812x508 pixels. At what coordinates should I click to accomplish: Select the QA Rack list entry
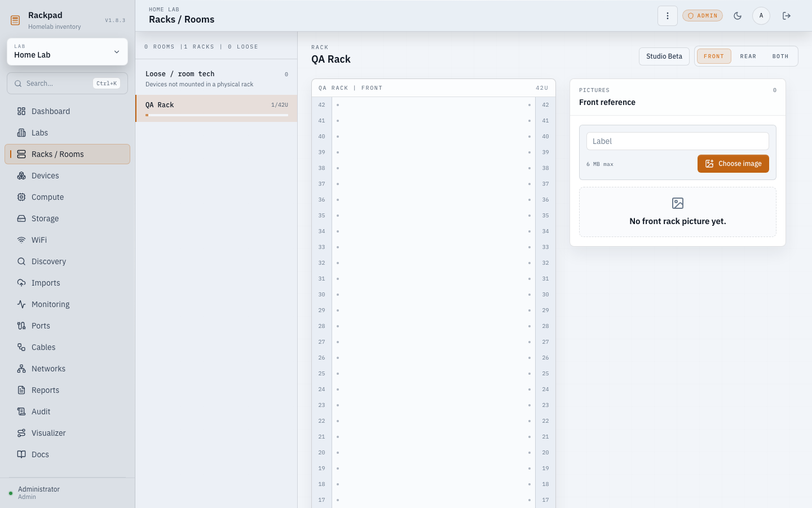[217, 108]
